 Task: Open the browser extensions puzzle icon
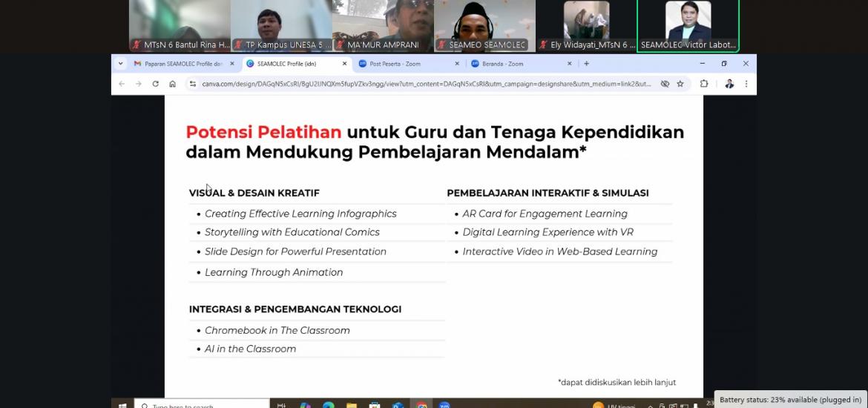point(704,84)
